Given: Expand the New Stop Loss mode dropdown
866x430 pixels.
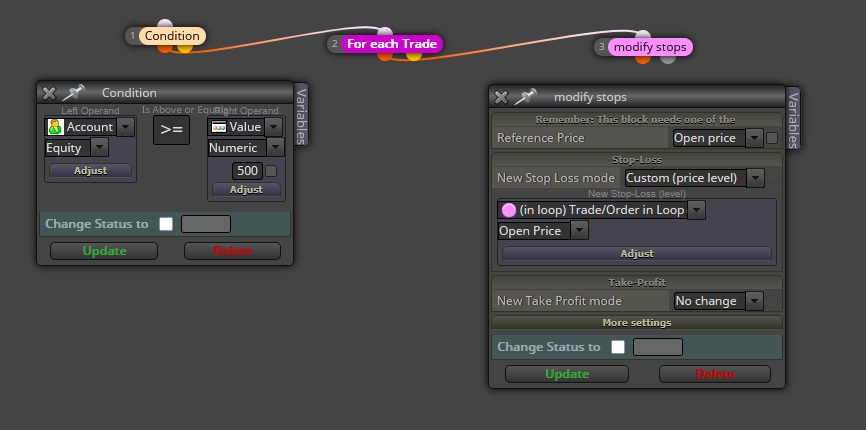Looking at the screenshot, I should tap(695, 178).
